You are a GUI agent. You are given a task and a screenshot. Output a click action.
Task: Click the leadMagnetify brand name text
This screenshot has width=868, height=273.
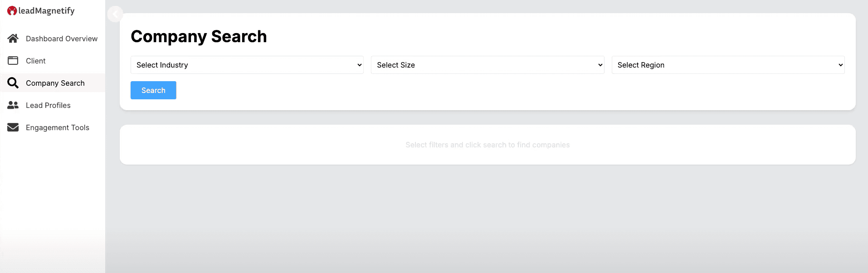46,11
